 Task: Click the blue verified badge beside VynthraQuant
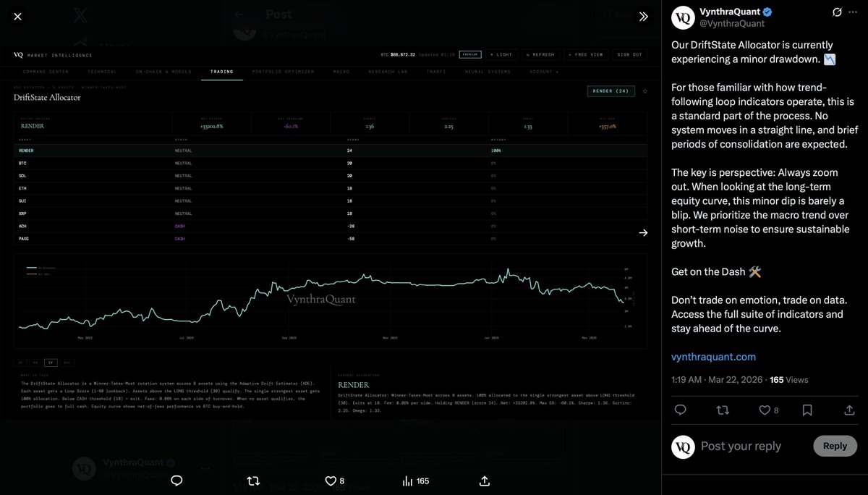(x=767, y=12)
